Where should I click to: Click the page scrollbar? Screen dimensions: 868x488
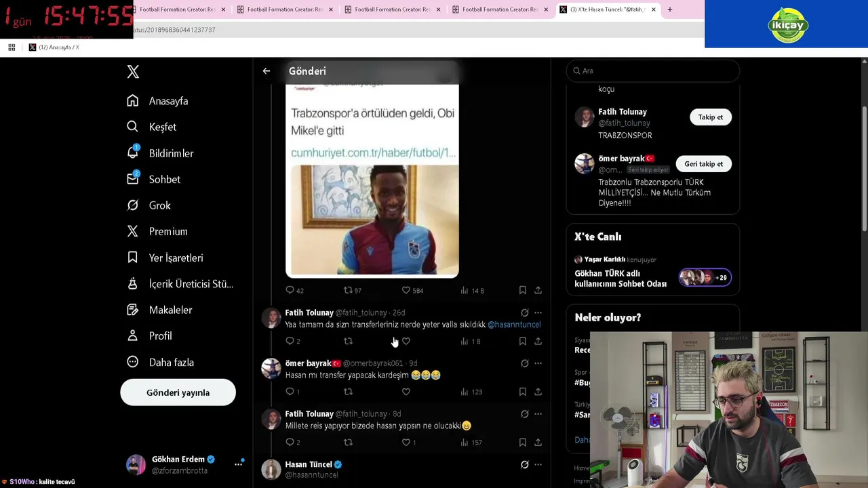(864, 169)
